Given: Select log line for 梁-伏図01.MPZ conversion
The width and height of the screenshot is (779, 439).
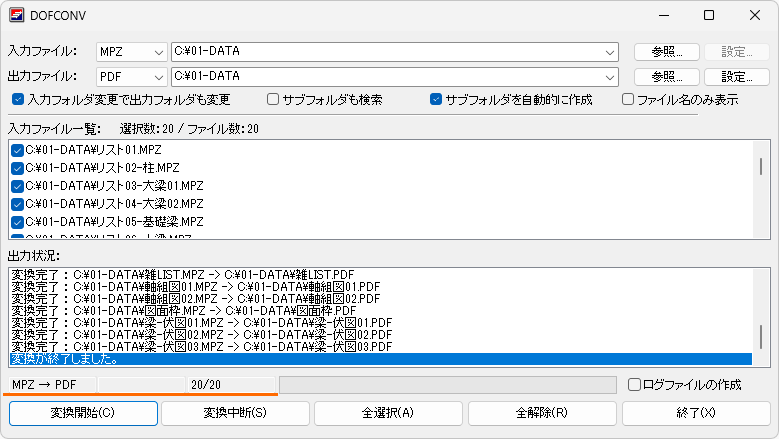Looking at the screenshot, I should [x=381, y=323].
